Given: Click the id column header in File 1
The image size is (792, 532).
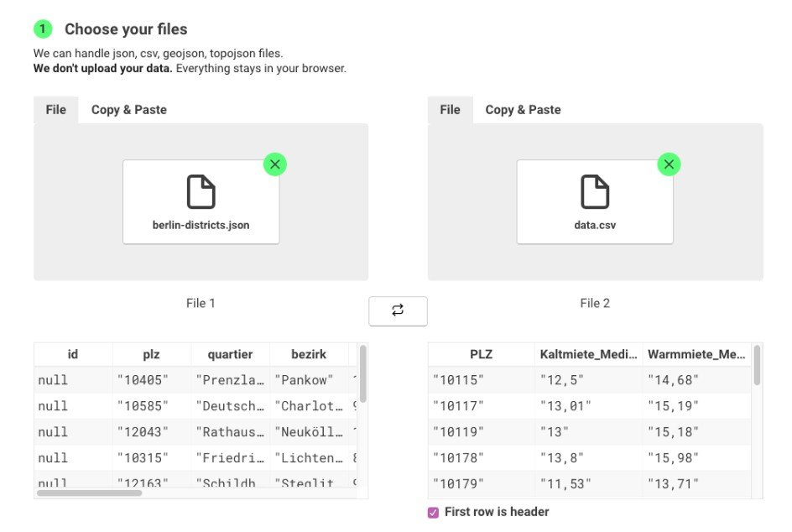Looking at the screenshot, I should [72, 354].
